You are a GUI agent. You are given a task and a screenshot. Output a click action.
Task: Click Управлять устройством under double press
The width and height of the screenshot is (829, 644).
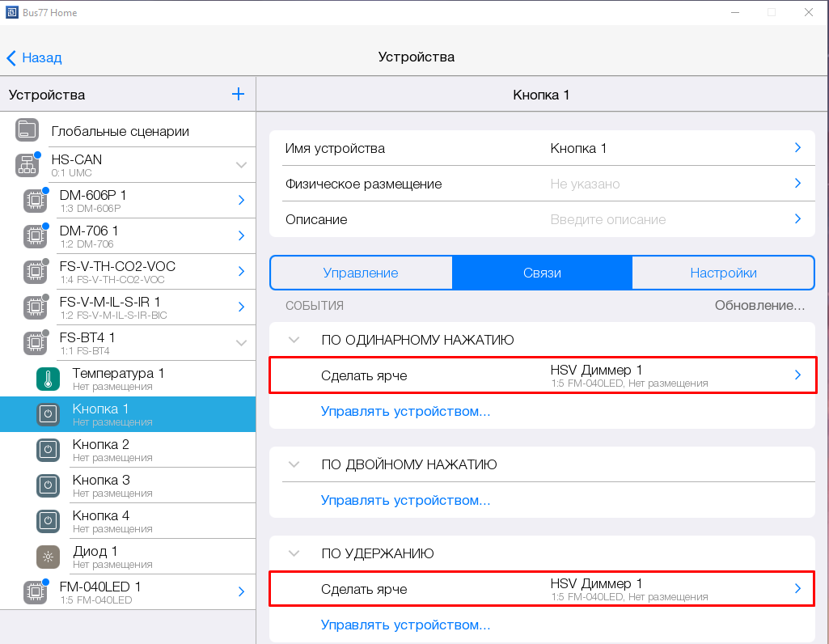[405, 500]
